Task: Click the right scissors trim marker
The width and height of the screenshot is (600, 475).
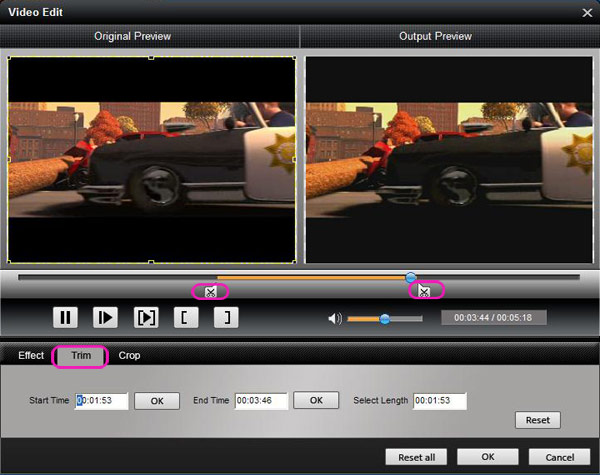Action: click(424, 292)
